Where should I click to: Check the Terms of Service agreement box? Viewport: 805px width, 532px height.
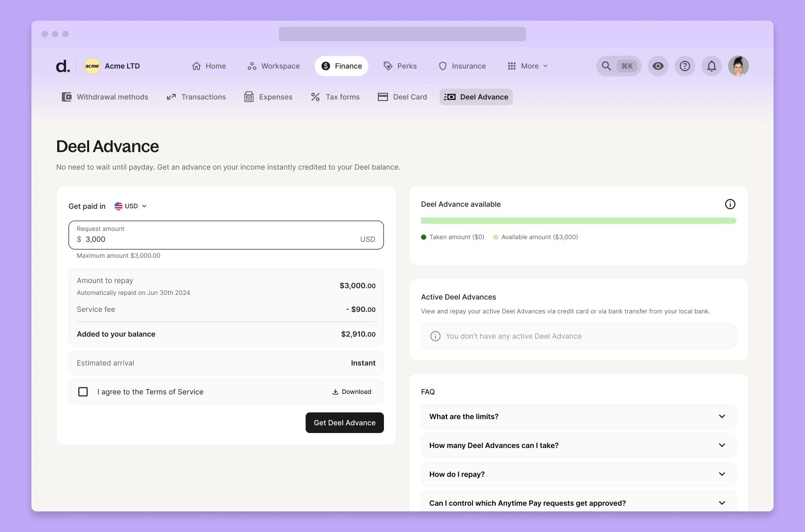pos(83,392)
